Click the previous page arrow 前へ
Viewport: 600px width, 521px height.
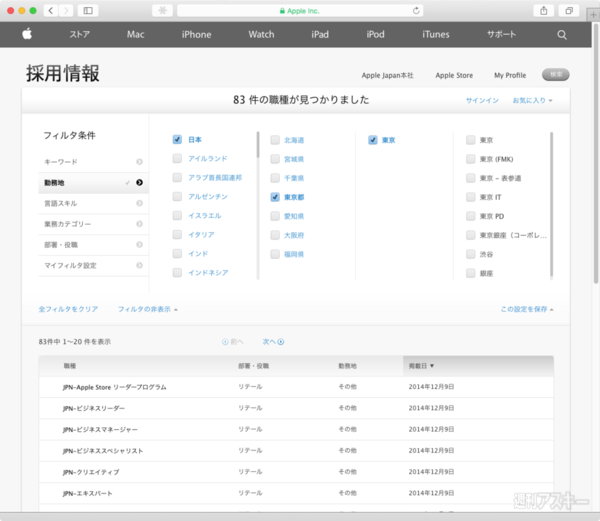(233, 342)
